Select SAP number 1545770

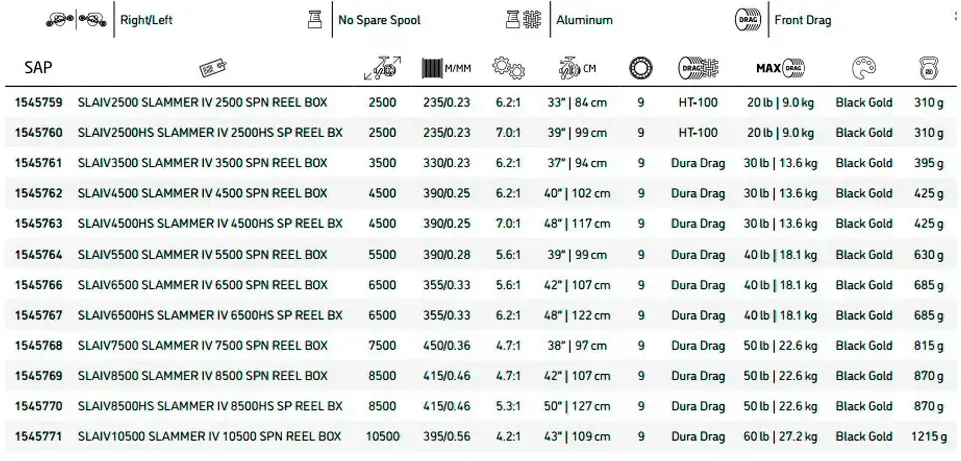tap(39, 406)
